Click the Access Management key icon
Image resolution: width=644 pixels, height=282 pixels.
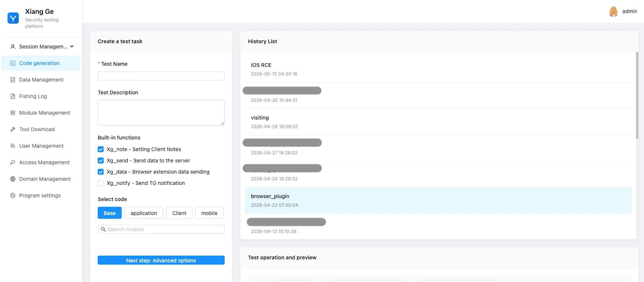13,162
